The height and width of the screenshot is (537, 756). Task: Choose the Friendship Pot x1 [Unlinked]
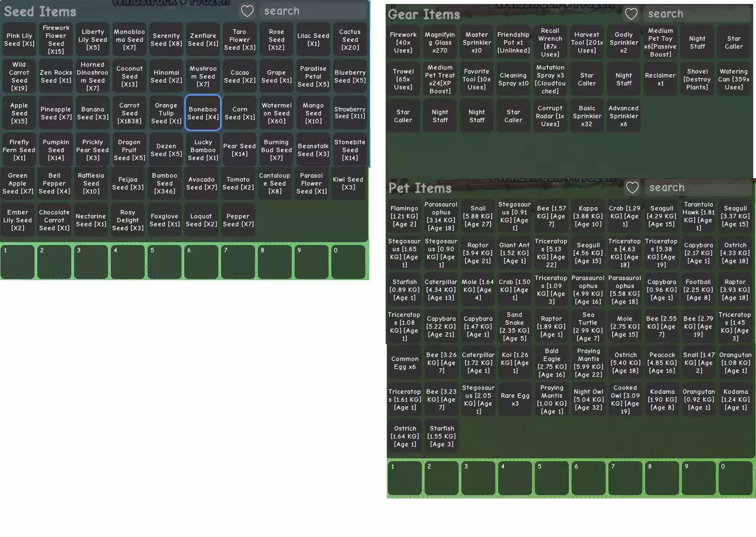(x=513, y=42)
